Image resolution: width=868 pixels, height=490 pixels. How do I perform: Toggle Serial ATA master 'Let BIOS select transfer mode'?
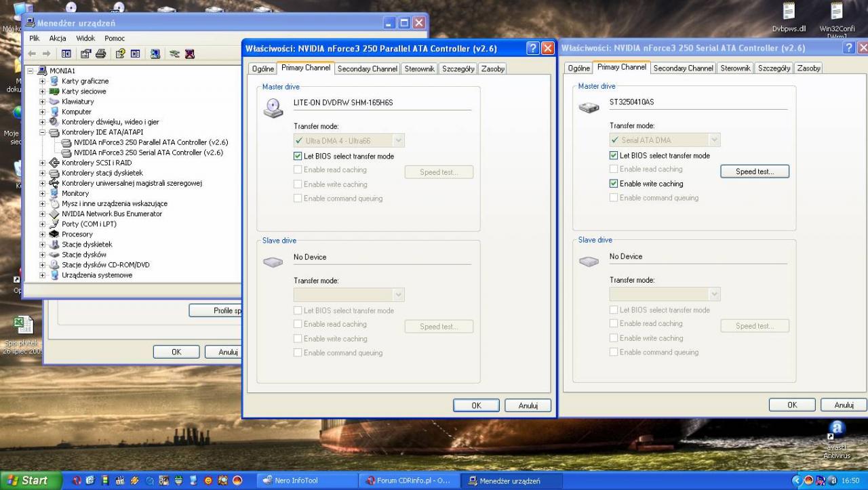tap(614, 155)
